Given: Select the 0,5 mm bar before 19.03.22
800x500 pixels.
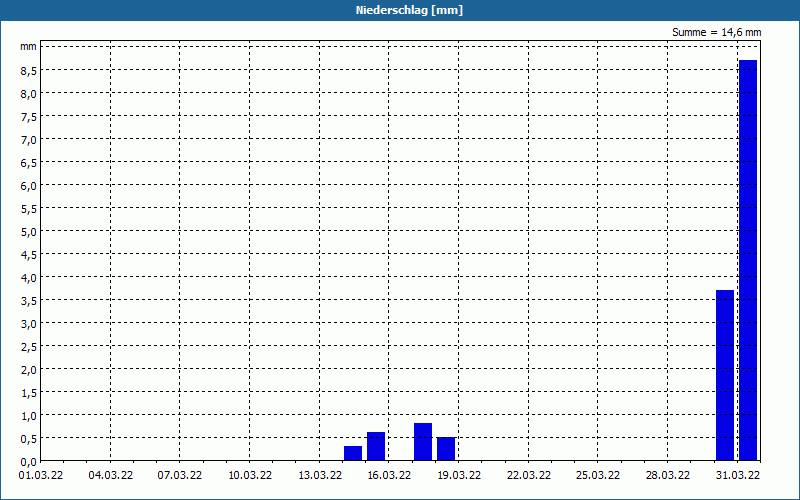Looking at the screenshot, I should coord(446,449).
